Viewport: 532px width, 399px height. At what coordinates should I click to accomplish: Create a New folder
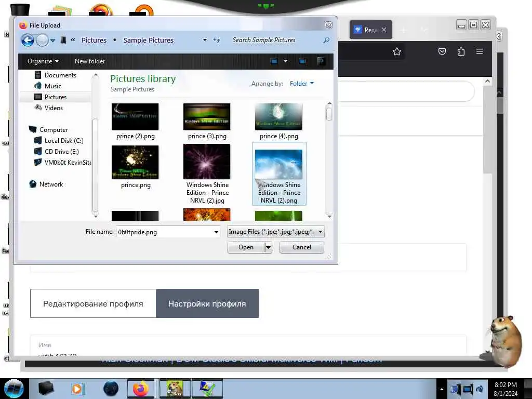click(90, 61)
